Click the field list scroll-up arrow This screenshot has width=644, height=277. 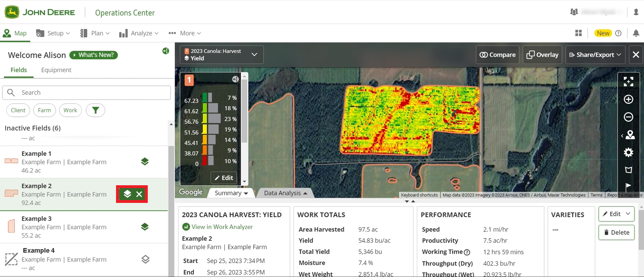click(171, 124)
